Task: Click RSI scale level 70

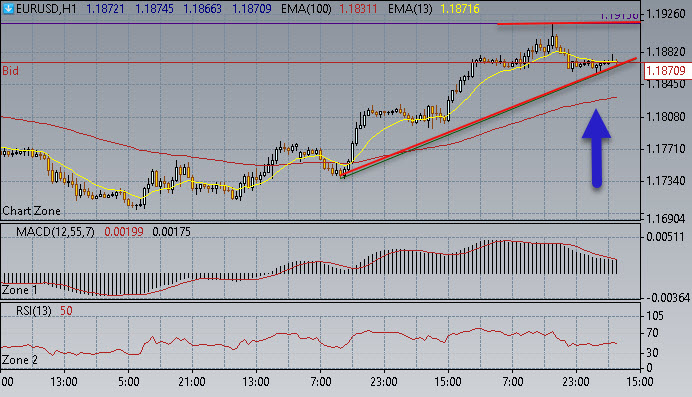Action: pyautogui.click(x=652, y=333)
